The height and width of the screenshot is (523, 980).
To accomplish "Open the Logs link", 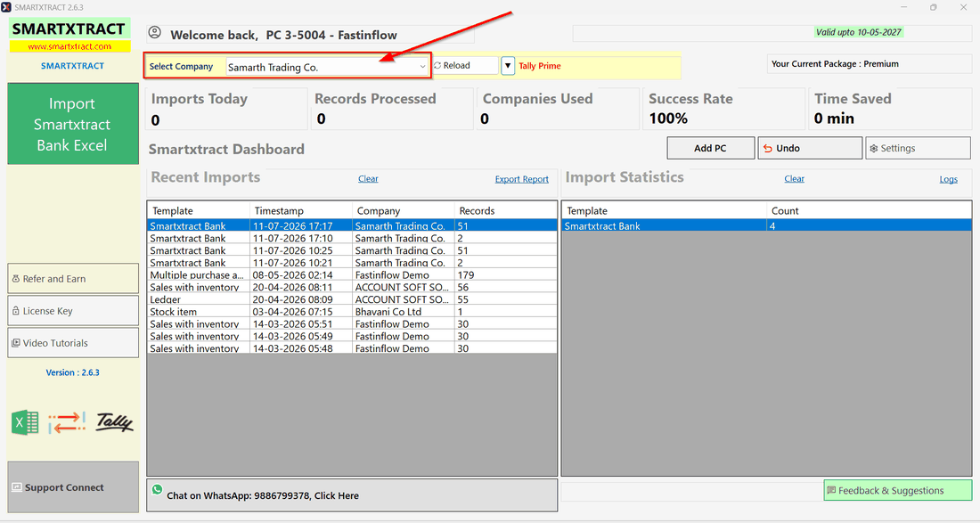I will pos(948,179).
